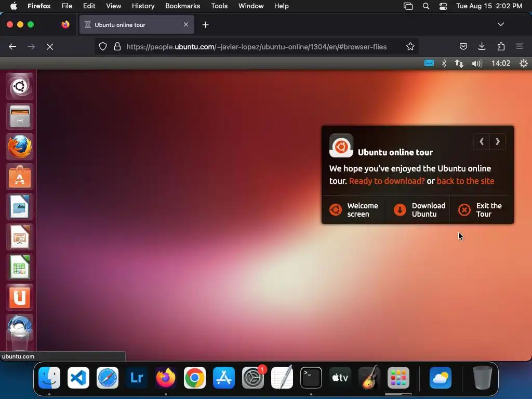Open the Window menu
This screenshot has width=532, height=399.
click(x=251, y=6)
